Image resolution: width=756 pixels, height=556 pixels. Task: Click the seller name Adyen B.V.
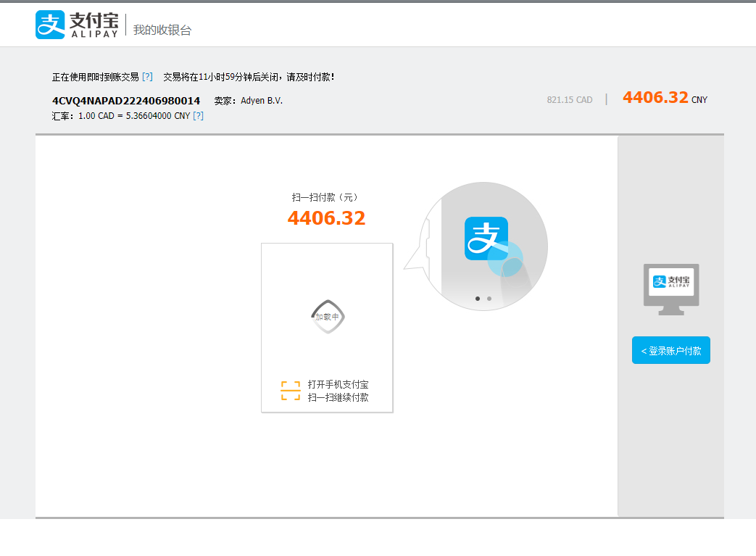point(262,101)
